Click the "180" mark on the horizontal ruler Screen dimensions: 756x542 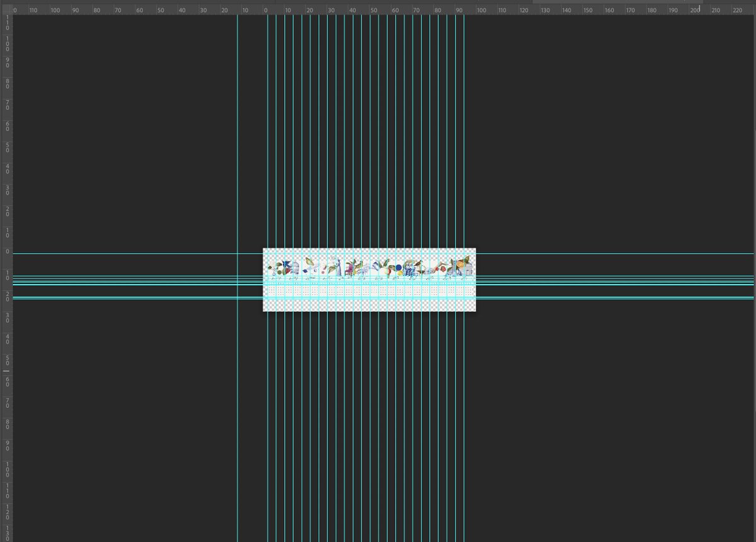651,11
